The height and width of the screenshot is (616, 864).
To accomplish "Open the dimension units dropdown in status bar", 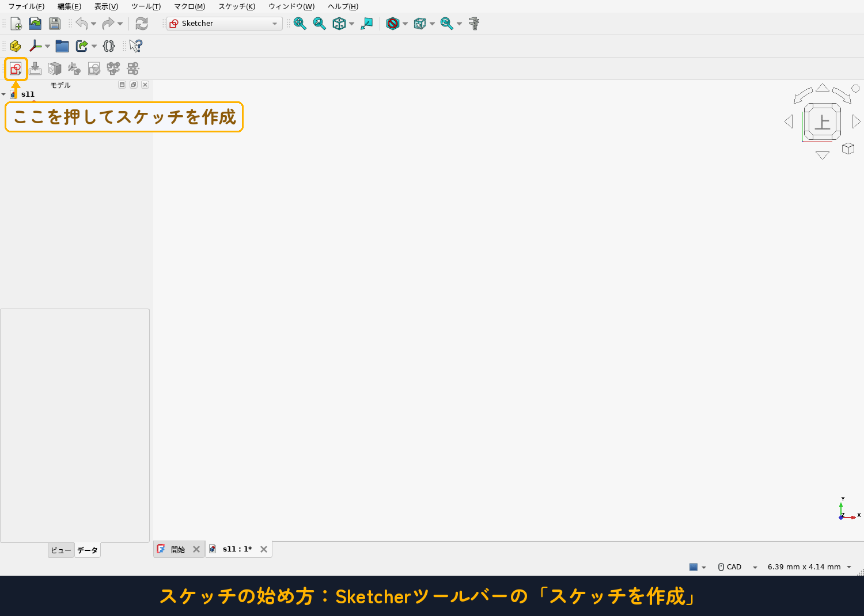I will [809, 567].
